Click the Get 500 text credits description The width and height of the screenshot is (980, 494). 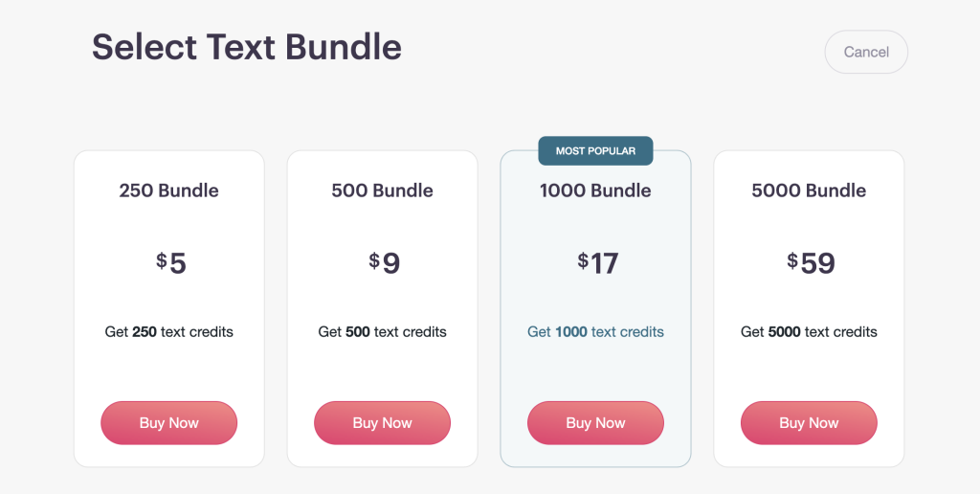coord(382,332)
